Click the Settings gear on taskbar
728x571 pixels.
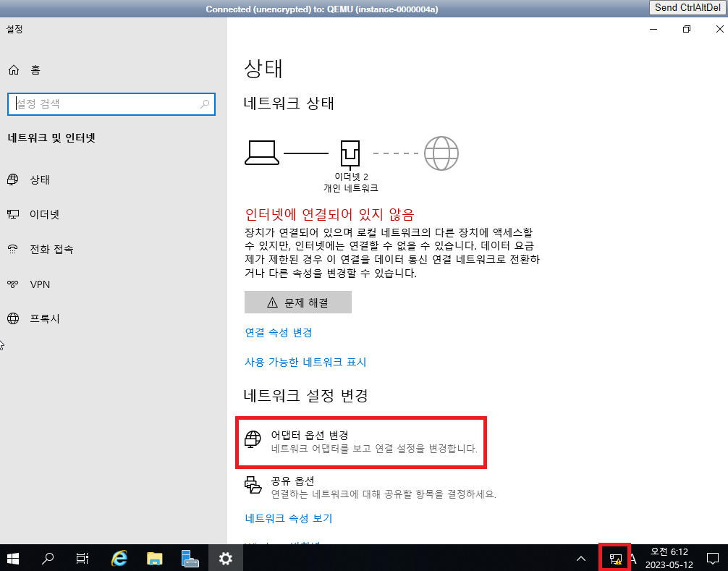coord(226,558)
